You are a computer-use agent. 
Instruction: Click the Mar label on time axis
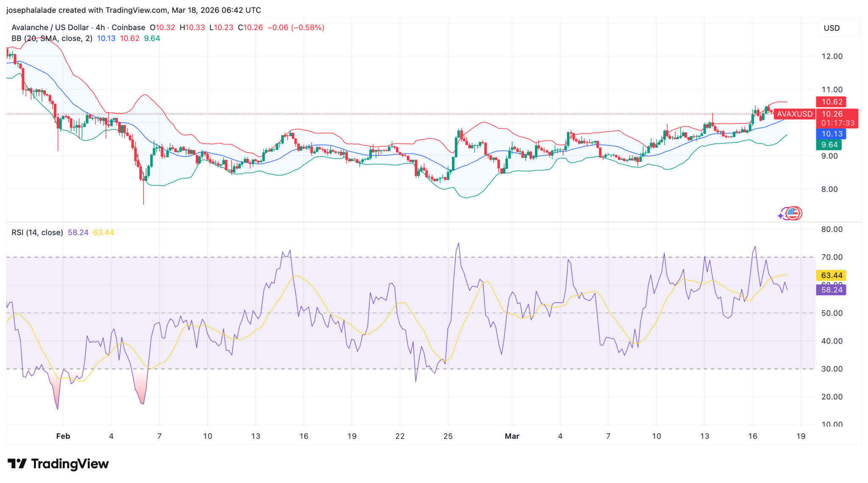pyautogui.click(x=512, y=436)
